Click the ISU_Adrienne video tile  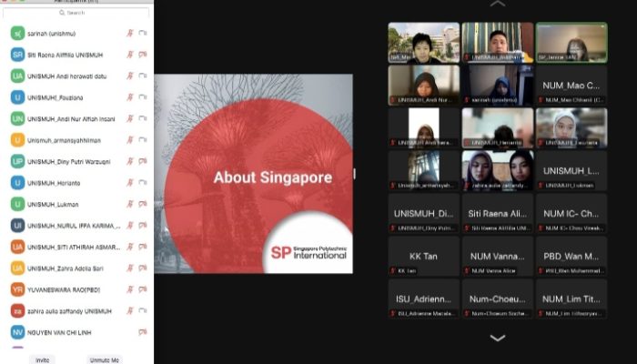tap(423, 298)
